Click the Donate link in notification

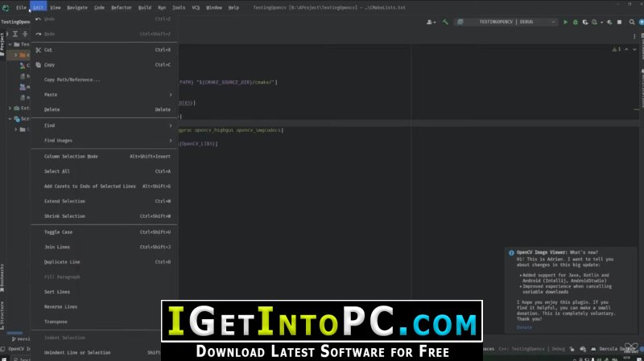pyautogui.click(x=524, y=327)
